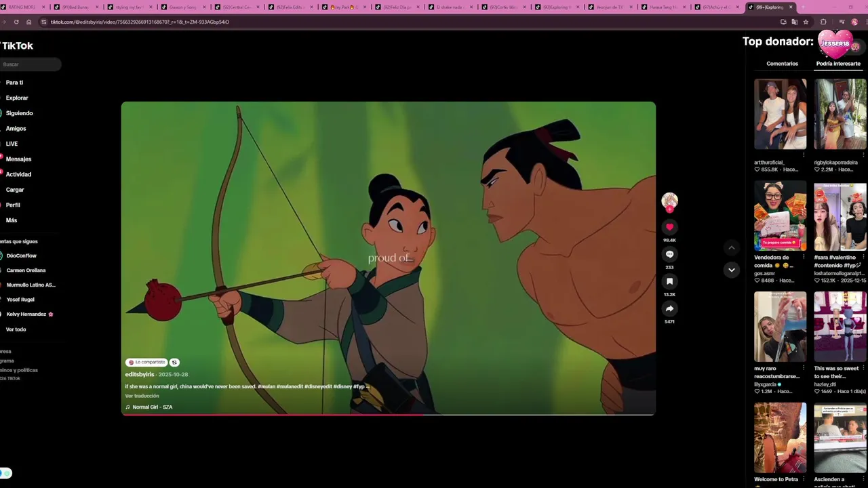Open the This was so sweet video thumbnail
The image size is (868, 488).
[x=840, y=327]
